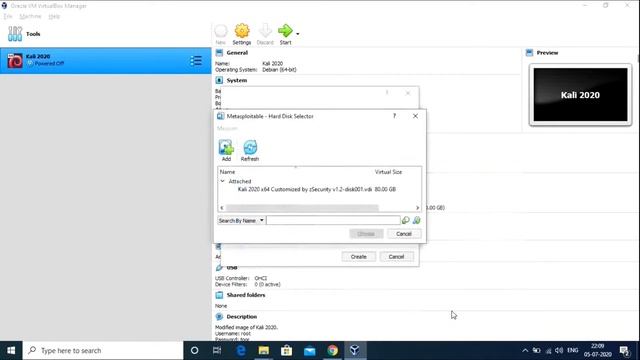The image size is (640, 360).
Task: Click the help question mark in Hard Disk Selector
Action: coord(394,116)
